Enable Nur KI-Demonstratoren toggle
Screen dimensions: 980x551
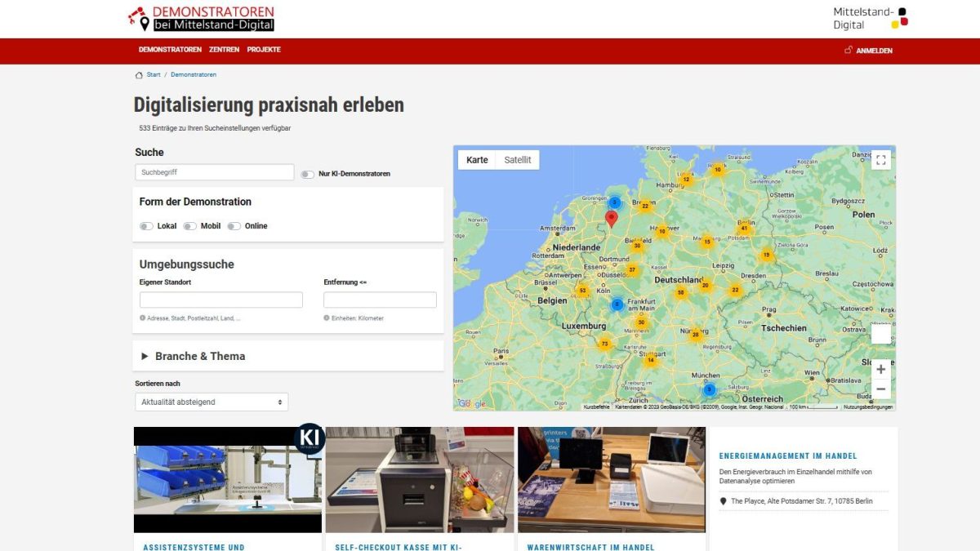point(308,174)
